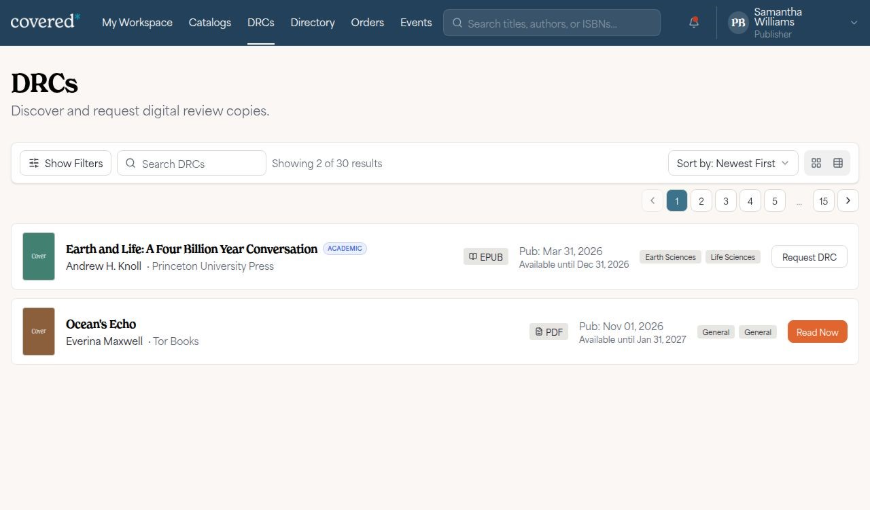Image resolution: width=870 pixels, height=510 pixels.
Task: Open Ocean's Echo title
Action: (101, 324)
